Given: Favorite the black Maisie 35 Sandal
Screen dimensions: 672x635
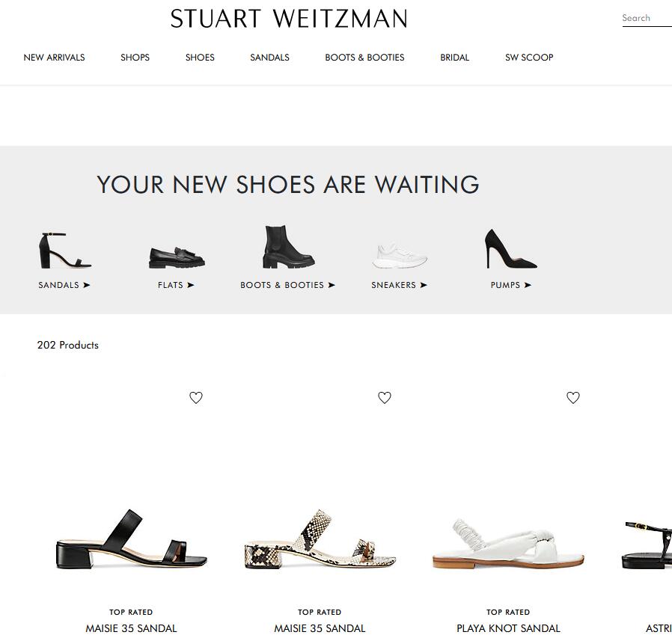Looking at the screenshot, I should coord(196,398).
